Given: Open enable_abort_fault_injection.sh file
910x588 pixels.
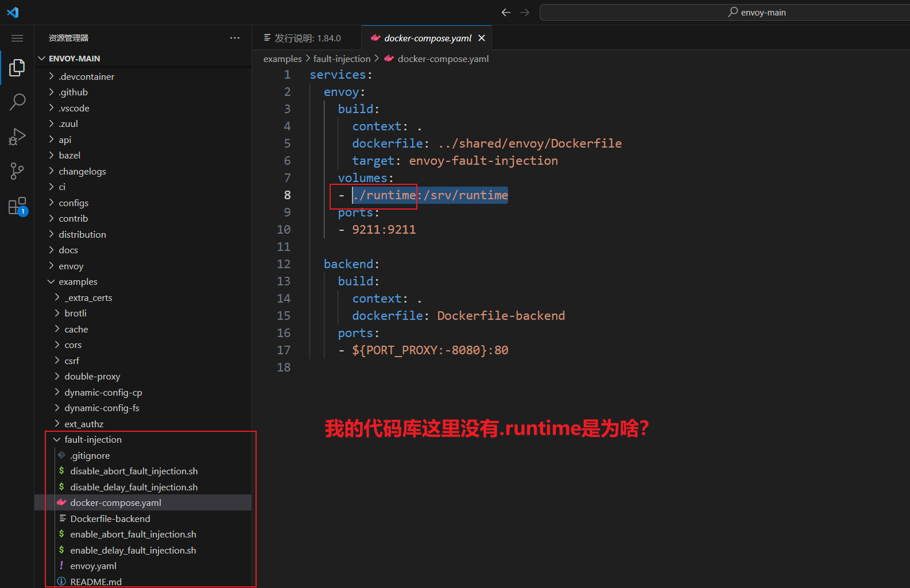Looking at the screenshot, I should [143, 534].
